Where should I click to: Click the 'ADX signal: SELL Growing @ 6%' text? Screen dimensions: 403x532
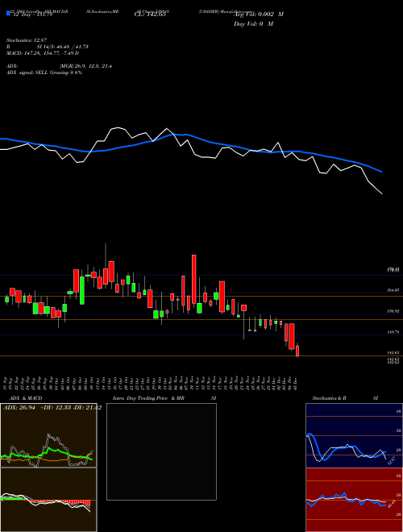(x=44, y=73)
